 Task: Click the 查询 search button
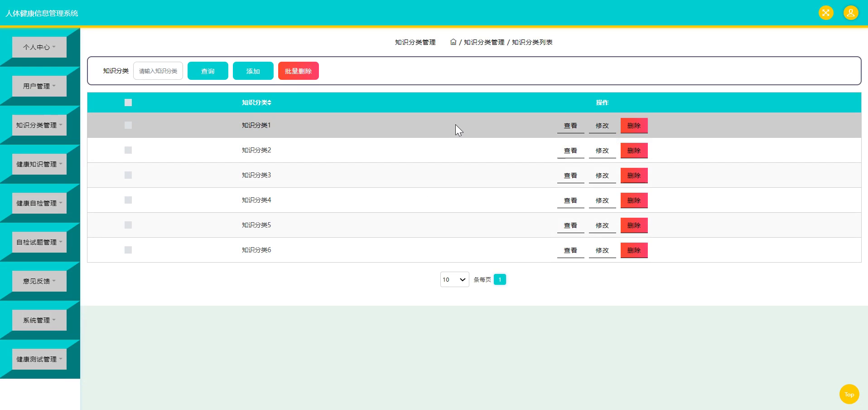[208, 71]
